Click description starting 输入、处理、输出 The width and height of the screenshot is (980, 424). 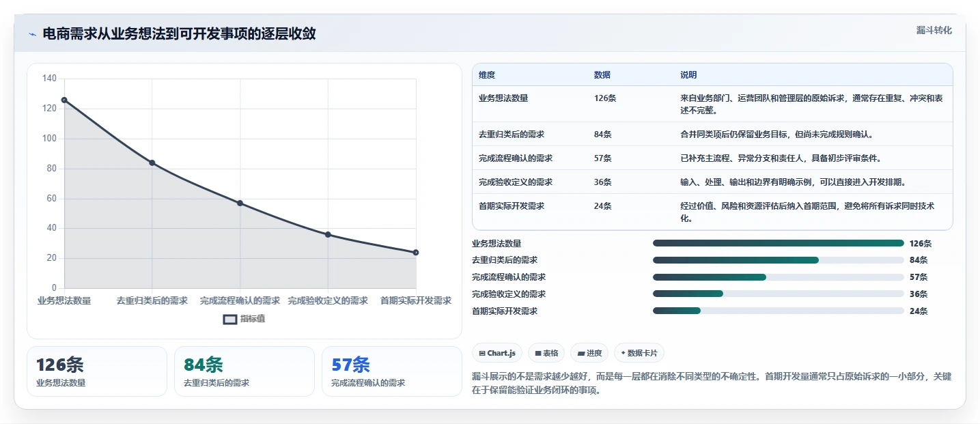(x=793, y=182)
